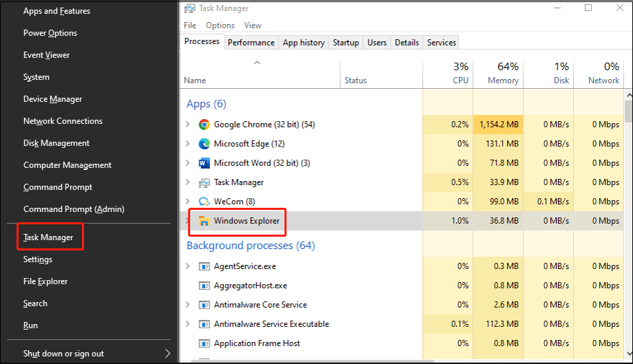Expand the WeCom process group
The width and height of the screenshot is (633, 364).
point(188,201)
